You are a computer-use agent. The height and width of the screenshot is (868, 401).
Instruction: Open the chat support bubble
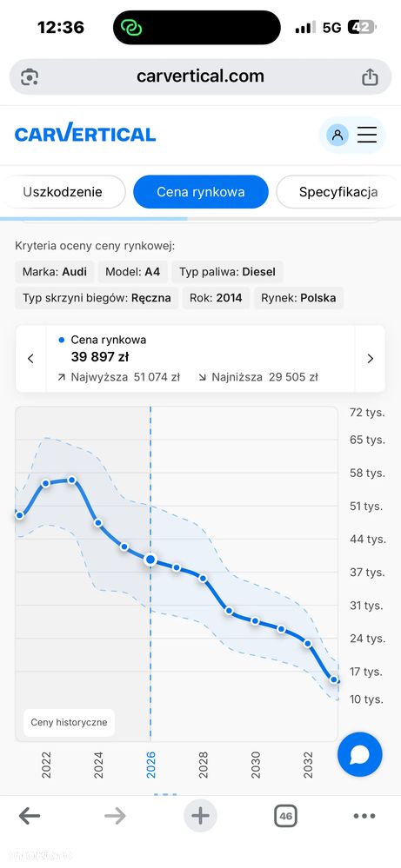click(360, 754)
